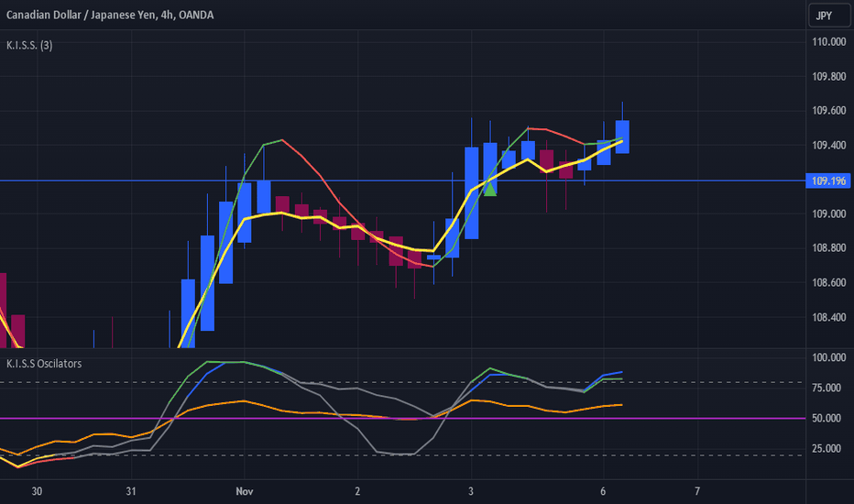Click the 30 date label on time axis

(x=37, y=491)
